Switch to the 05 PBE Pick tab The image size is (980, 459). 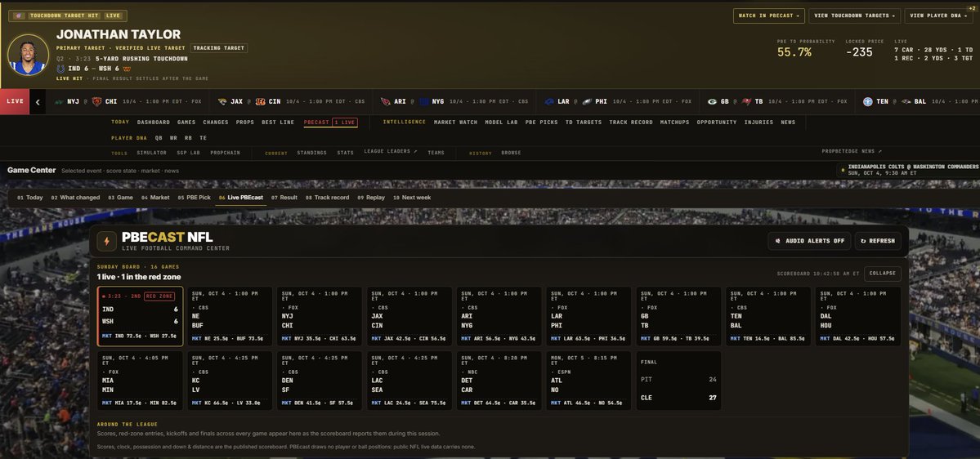pyautogui.click(x=194, y=198)
